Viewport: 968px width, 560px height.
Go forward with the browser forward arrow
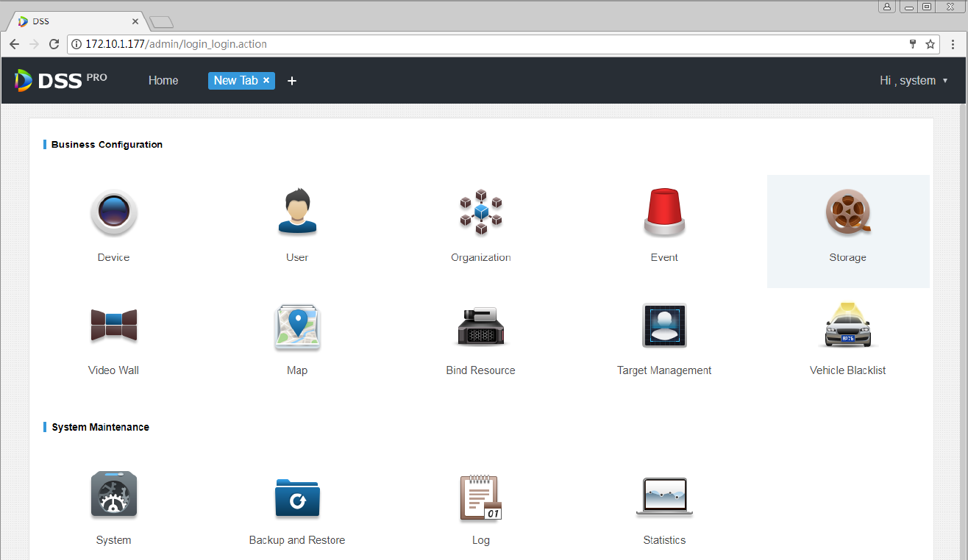34,44
